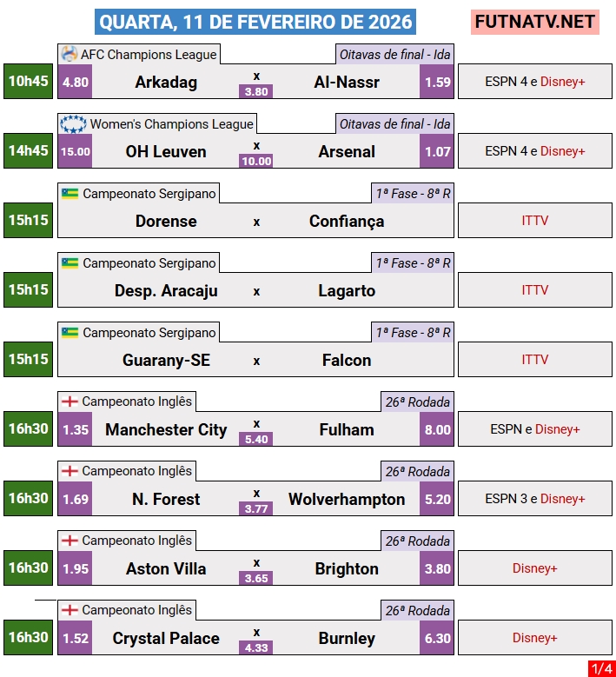Select the 5.40 draw odds
Viewport: 616px width, 677px height.
[x=256, y=439]
